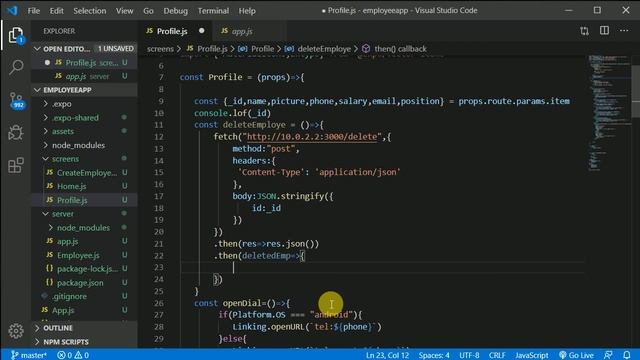Click JS icon of Profile.js tab
Screen dimensions: 640x360
click(x=150, y=31)
